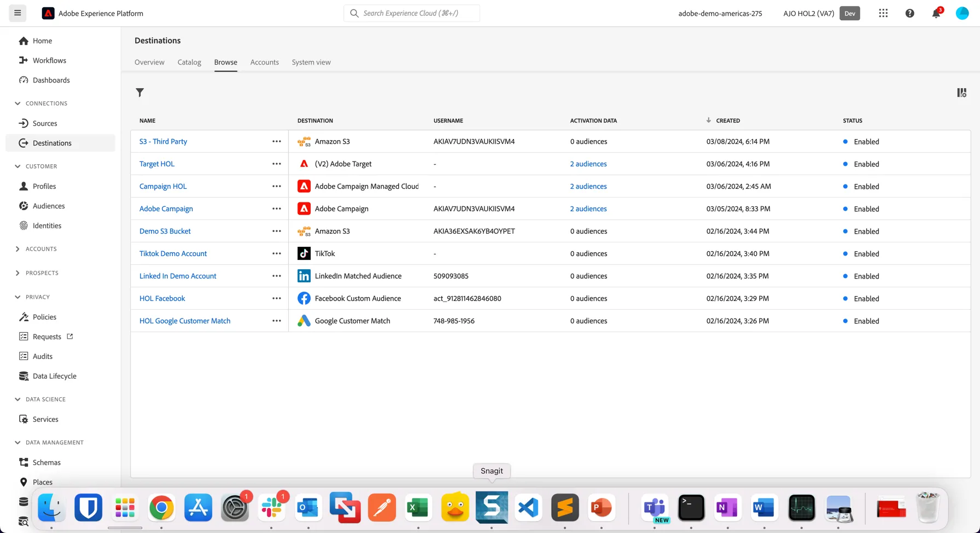Switch to the System view tab
The image size is (980, 533).
[x=311, y=62]
